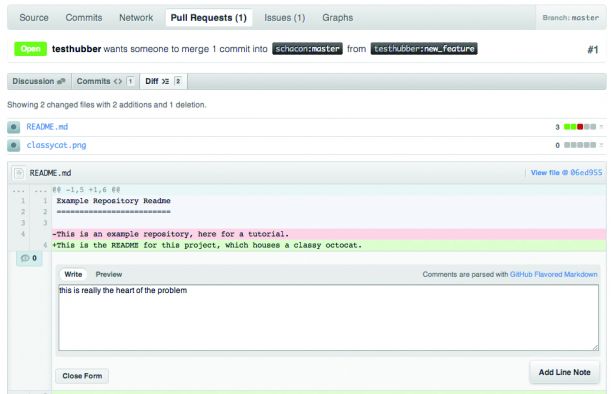Open the Commits sub-tab with count 1
Image resolution: width=615 pixels, height=394 pixels.
pyautogui.click(x=105, y=81)
